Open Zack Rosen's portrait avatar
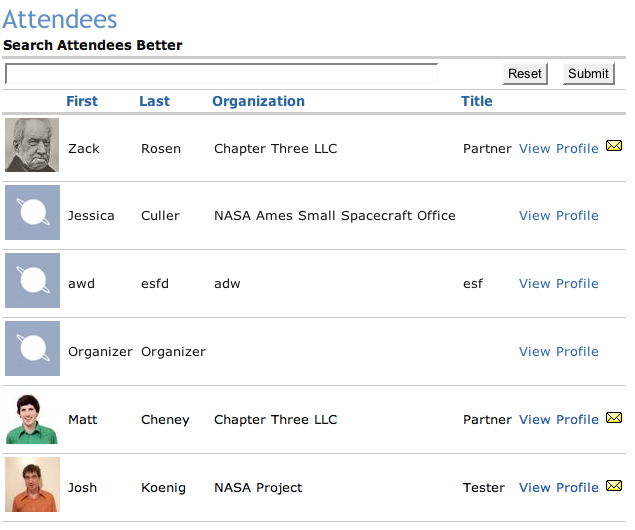Viewport: 635px width, 530px height. [x=32, y=146]
